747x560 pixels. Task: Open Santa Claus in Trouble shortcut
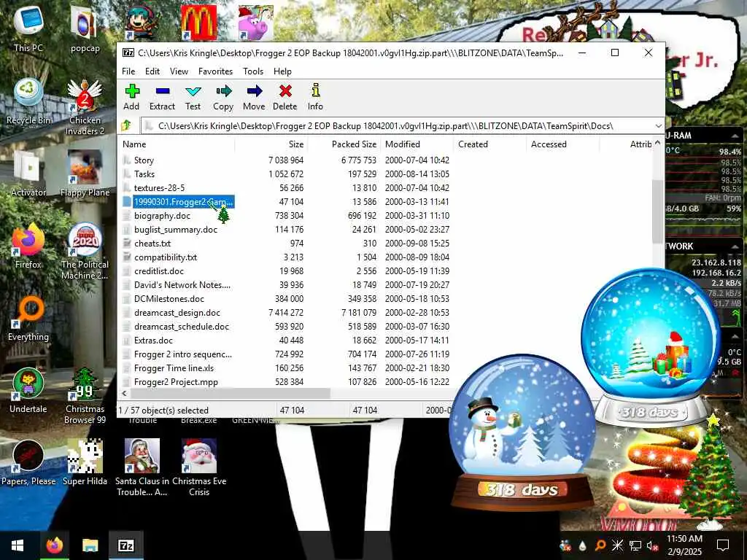[142, 467]
